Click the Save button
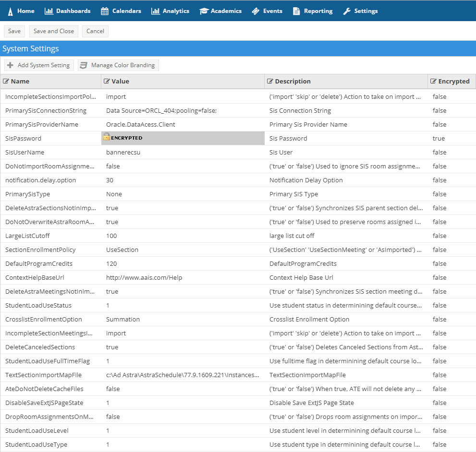The height and width of the screenshot is (452, 476). click(x=14, y=31)
